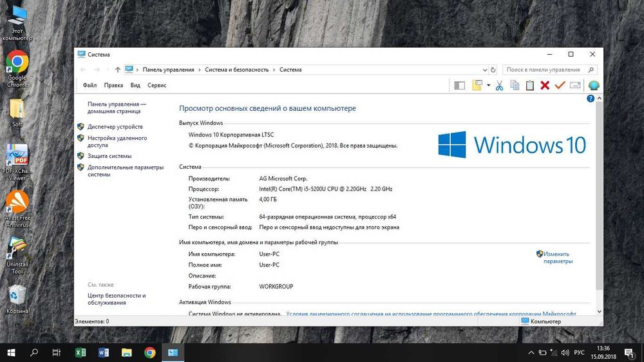Open the Правка menu
The width and height of the screenshot is (644, 362).
tap(113, 86)
